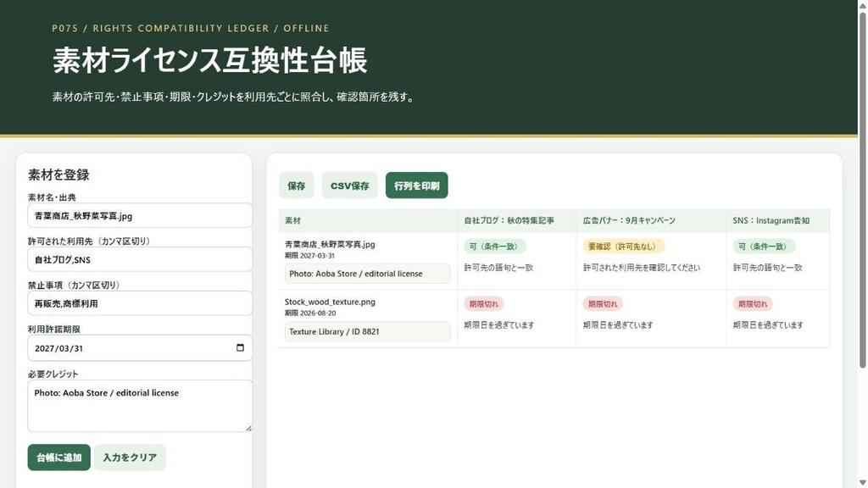The height and width of the screenshot is (488, 868).
Task: Click the scrollbar up arrow
Action: tap(862, 4)
